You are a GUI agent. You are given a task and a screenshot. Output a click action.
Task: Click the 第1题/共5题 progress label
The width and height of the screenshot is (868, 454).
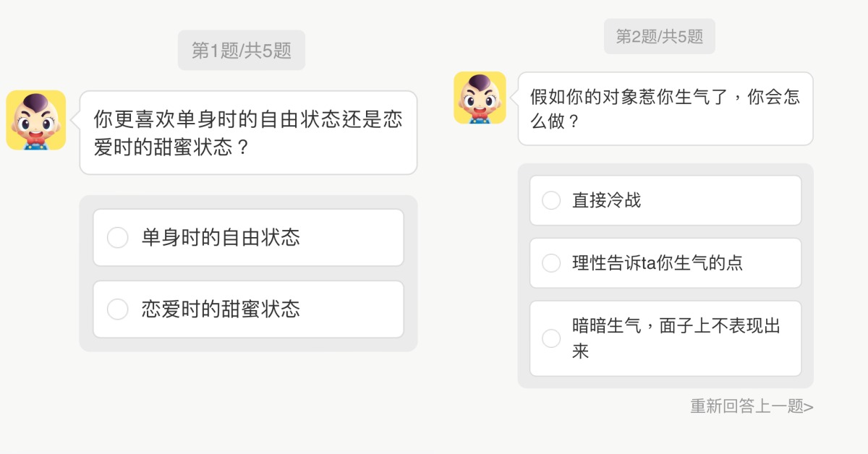(x=242, y=50)
